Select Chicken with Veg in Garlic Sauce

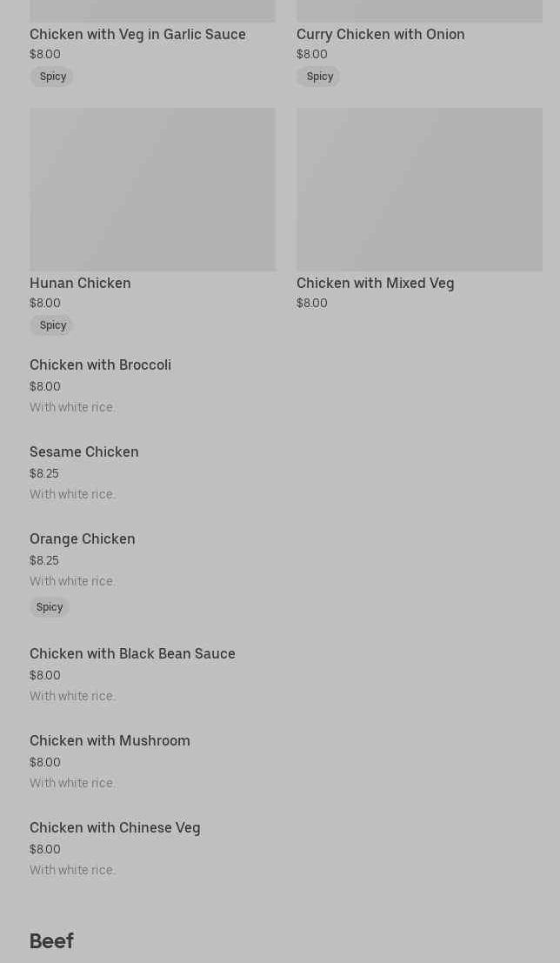coord(137,35)
